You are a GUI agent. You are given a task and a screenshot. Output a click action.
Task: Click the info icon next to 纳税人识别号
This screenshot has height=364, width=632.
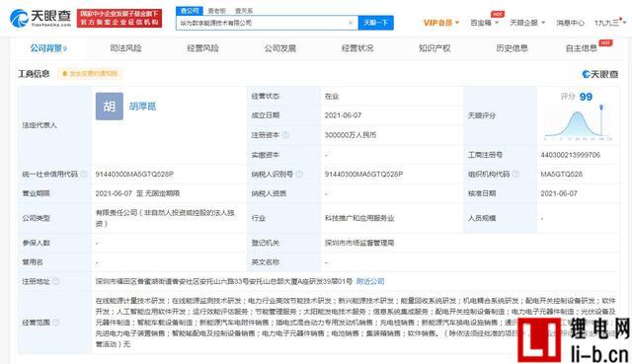[x=299, y=174]
